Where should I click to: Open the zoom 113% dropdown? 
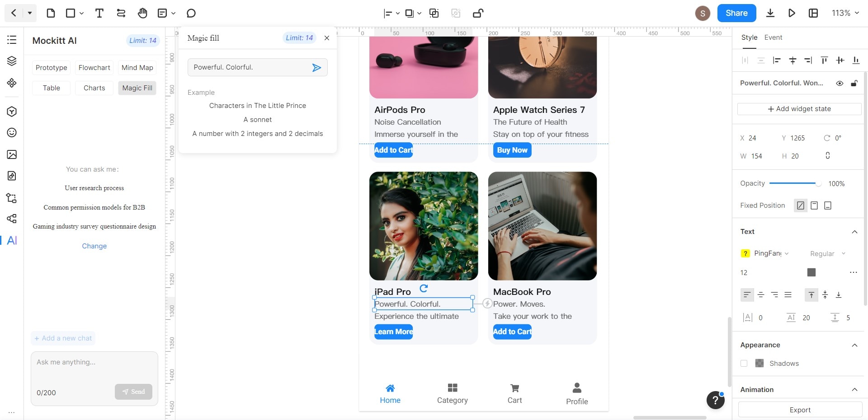pyautogui.click(x=845, y=13)
